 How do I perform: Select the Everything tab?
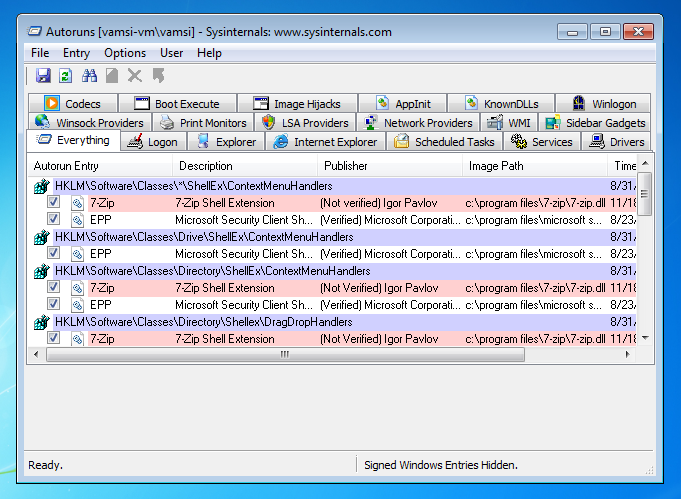(73, 140)
